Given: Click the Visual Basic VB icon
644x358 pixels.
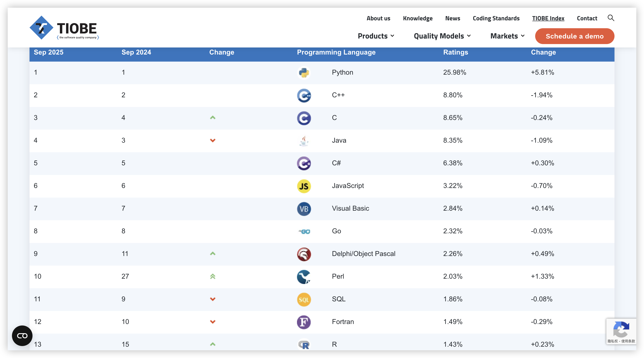Looking at the screenshot, I should [304, 209].
